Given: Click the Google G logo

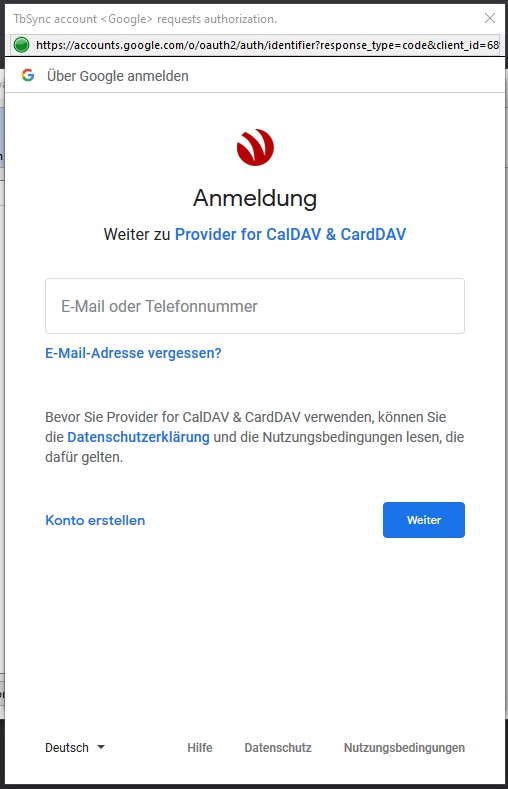Looking at the screenshot, I should (x=28, y=75).
